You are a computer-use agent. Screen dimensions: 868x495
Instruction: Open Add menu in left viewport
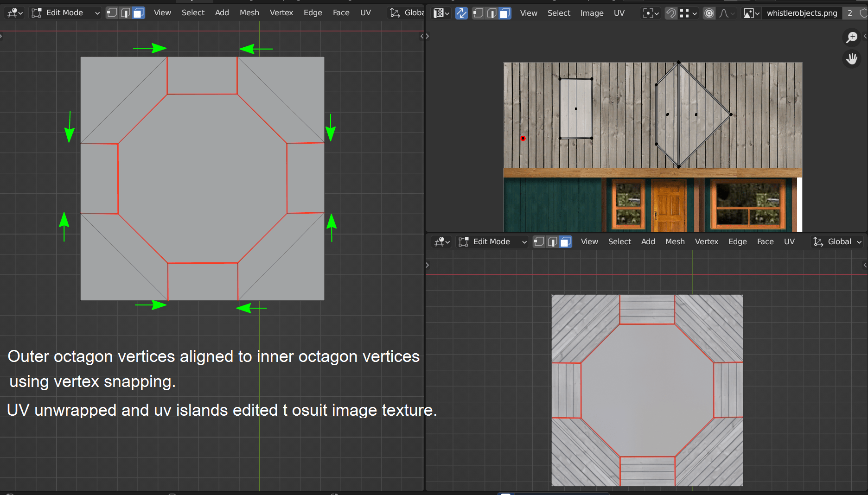pyautogui.click(x=222, y=13)
